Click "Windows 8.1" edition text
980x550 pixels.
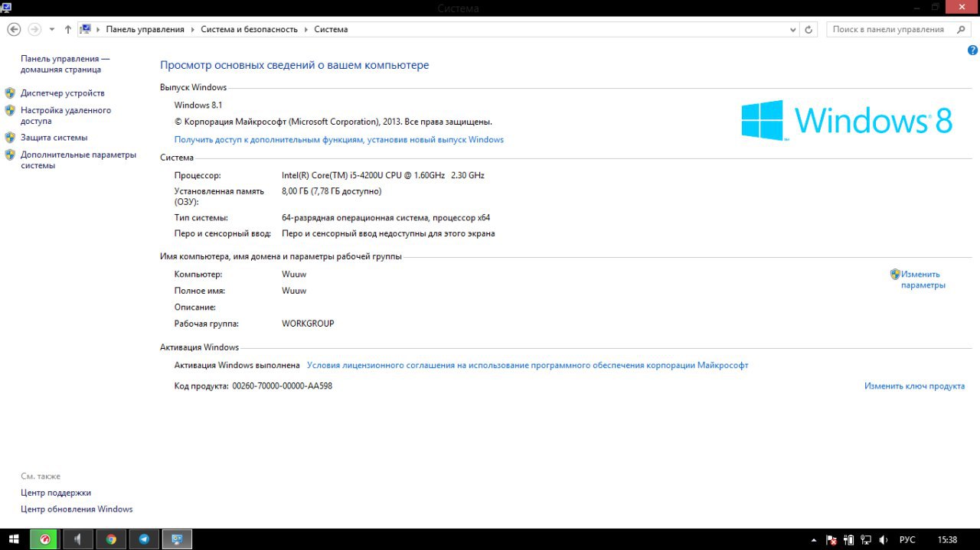198,106
